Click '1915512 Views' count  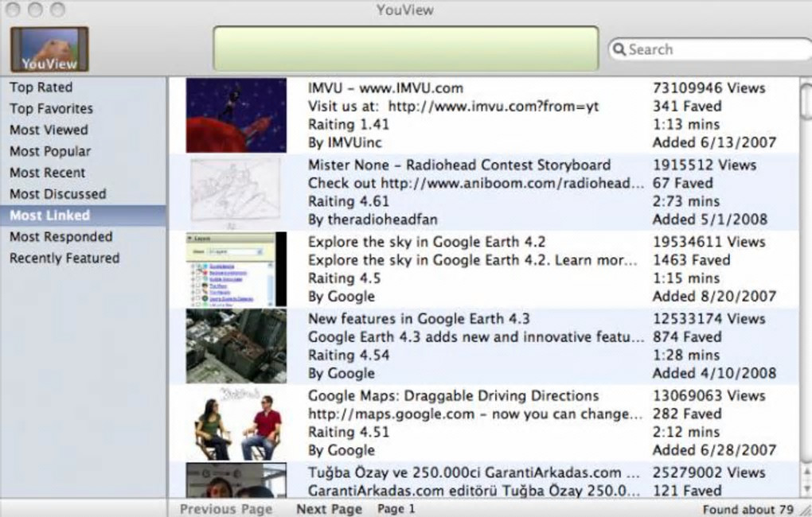click(x=705, y=165)
